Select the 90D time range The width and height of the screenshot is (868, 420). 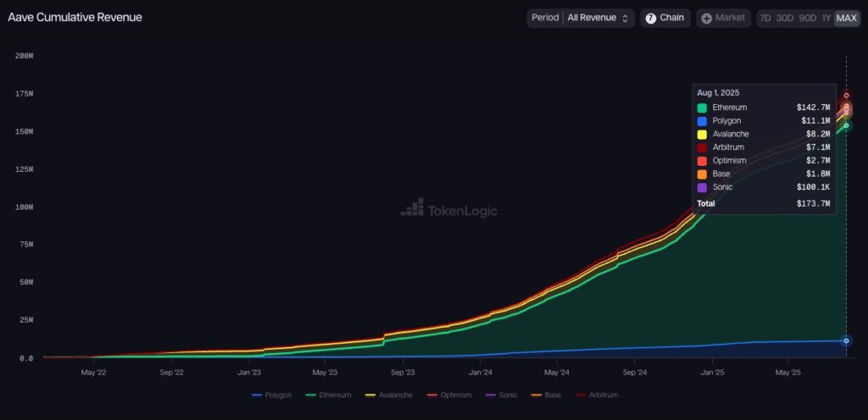click(807, 19)
